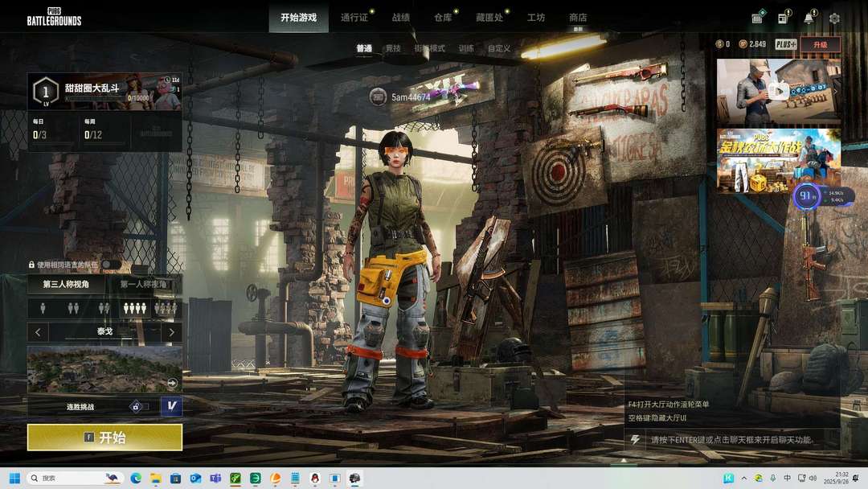Click the 泰戈 map preview image

pyautogui.click(x=104, y=369)
